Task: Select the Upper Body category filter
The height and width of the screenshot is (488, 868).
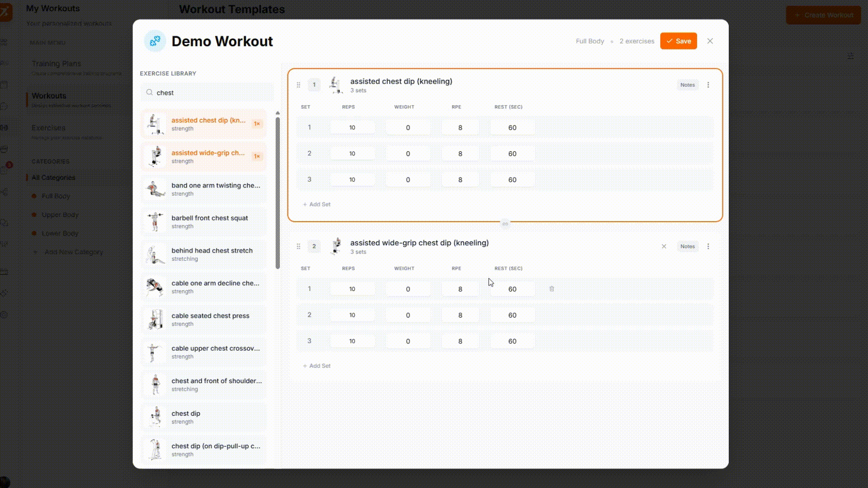Action: tap(59, 215)
